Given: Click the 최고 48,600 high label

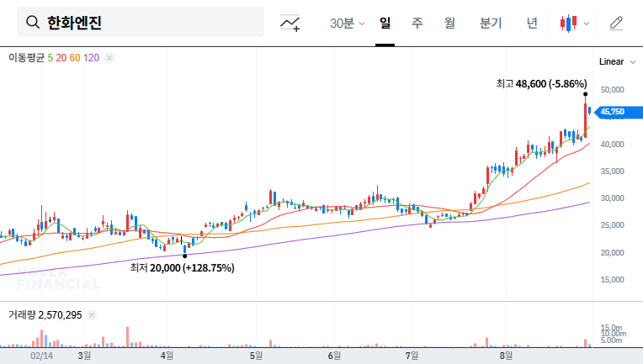Looking at the screenshot, I should coord(541,84).
